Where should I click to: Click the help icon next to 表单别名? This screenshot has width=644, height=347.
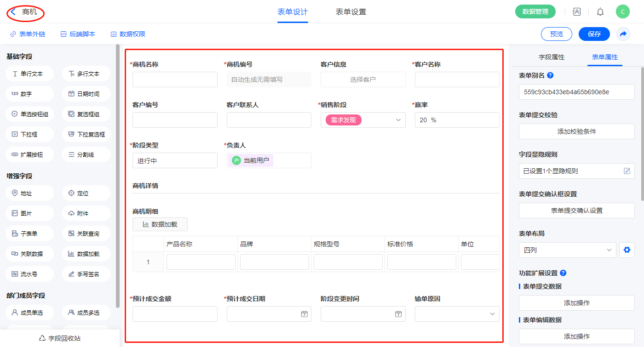[x=550, y=75]
